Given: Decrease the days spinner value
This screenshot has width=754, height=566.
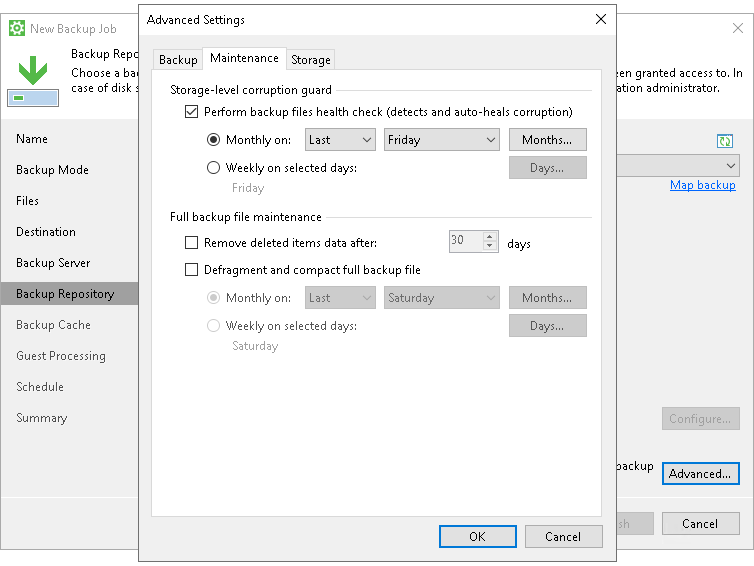Looking at the screenshot, I should [489, 246].
